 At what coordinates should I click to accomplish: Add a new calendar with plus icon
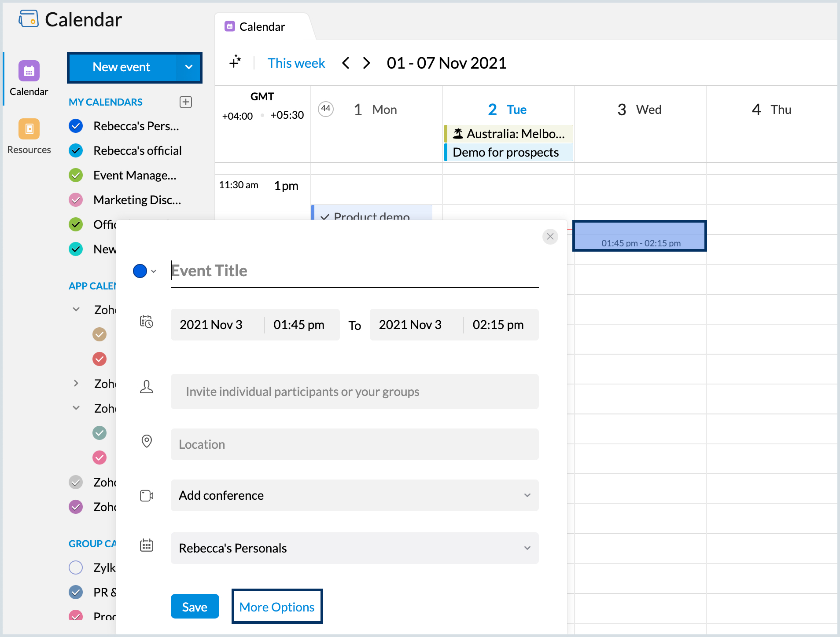point(186,102)
